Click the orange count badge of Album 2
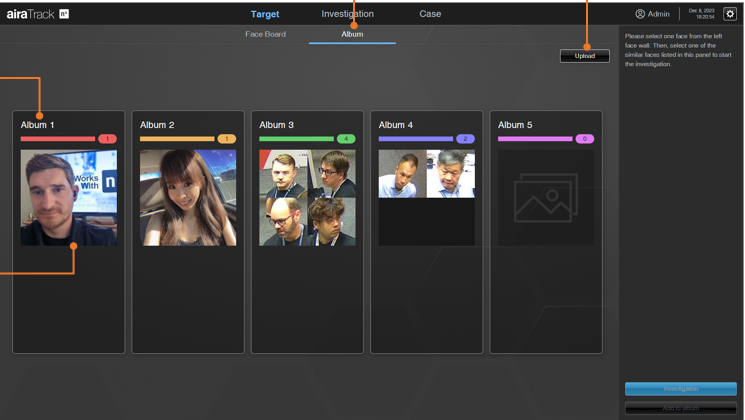The height and width of the screenshot is (420, 745). (227, 139)
